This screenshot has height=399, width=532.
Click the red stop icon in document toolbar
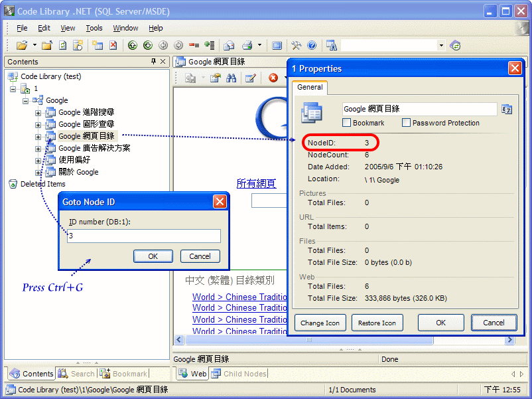(x=273, y=78)
